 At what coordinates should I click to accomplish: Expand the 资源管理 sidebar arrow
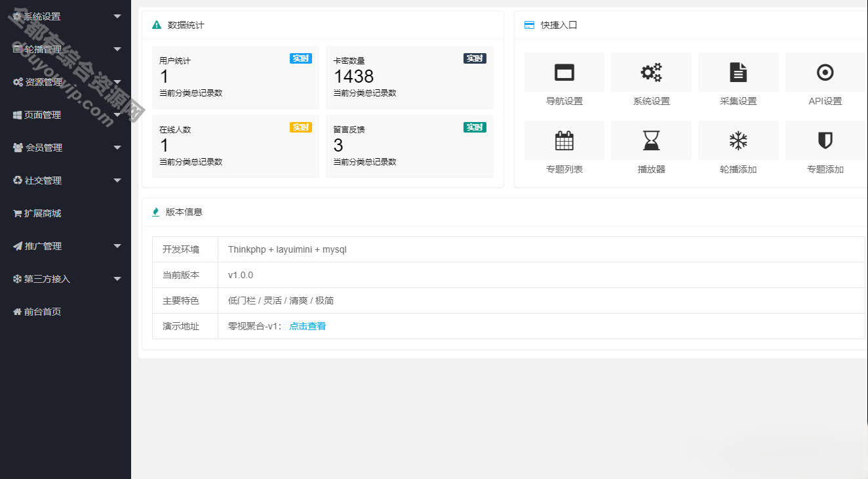tap(117, 82)
